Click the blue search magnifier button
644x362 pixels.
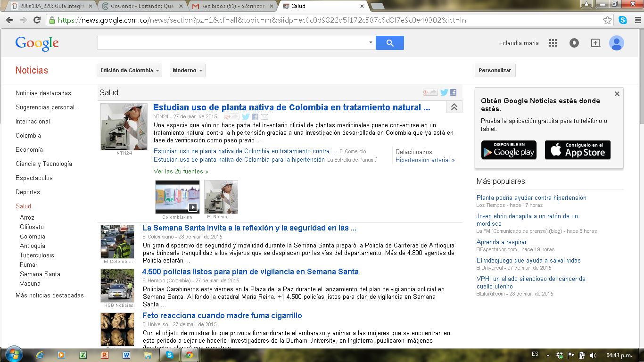click(x=390, y=43)
